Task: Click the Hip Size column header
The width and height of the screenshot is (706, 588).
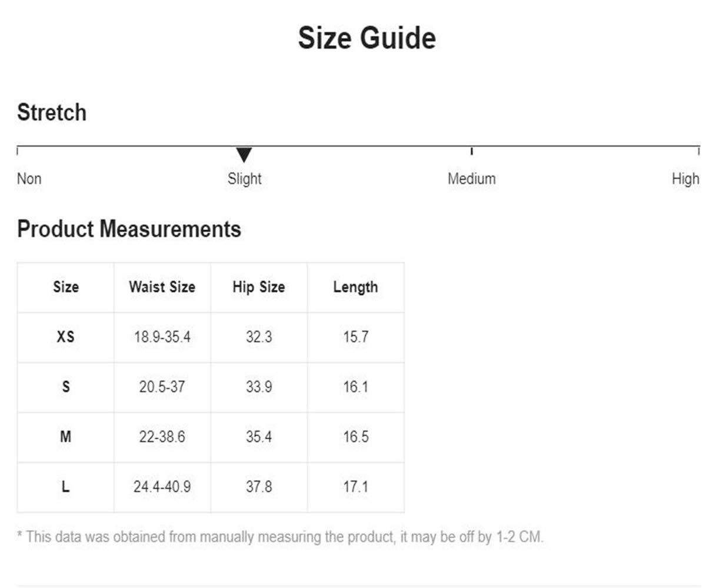Action: (258, 288)
